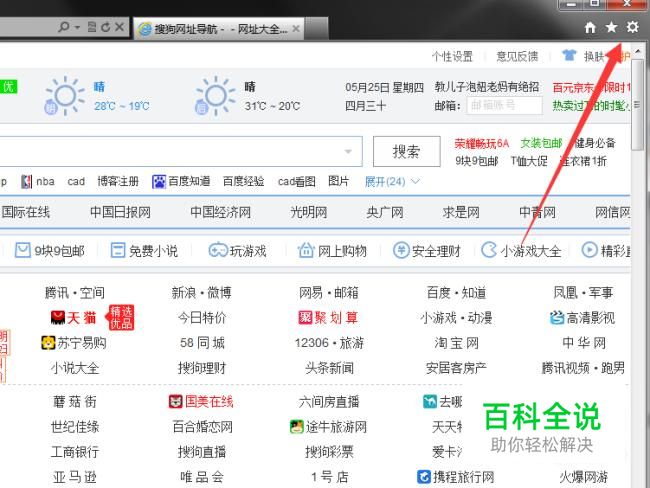Open the cad看图 shortcut
Viewport: 650px width, 488px height.
tap(297, 182)
